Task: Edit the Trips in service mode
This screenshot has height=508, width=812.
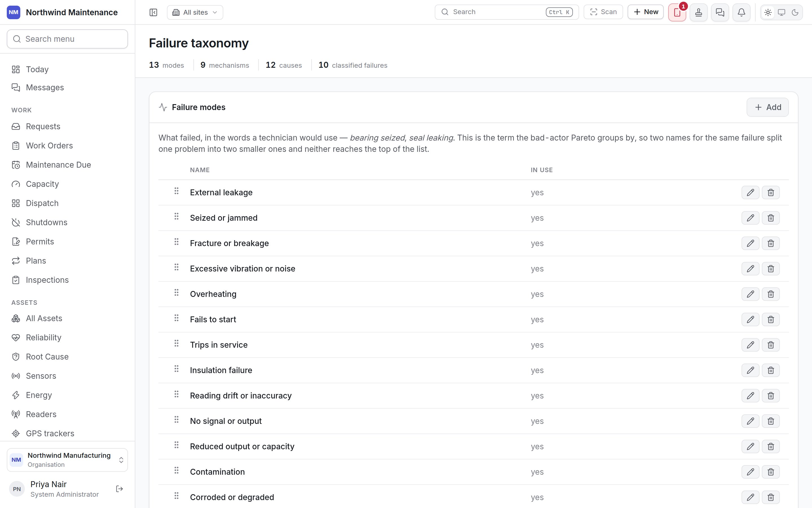Action: pos(751,345)
